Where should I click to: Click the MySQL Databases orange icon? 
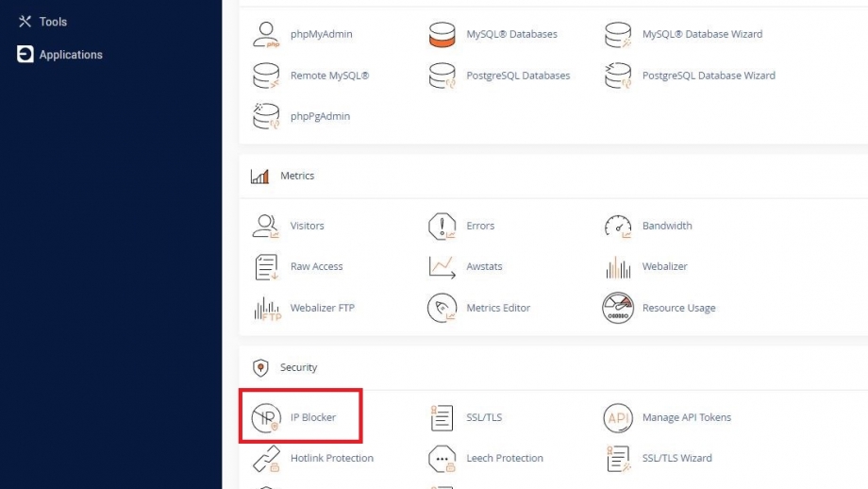(x=442, y=34)
